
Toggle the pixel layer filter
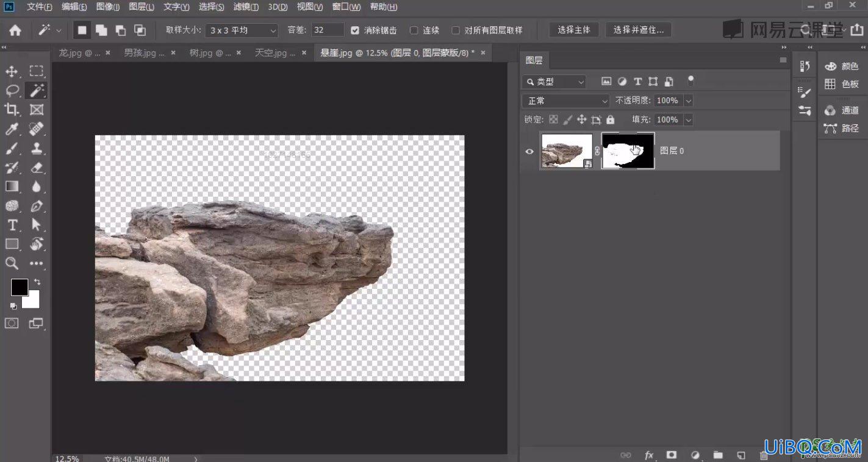pos(606,81)
